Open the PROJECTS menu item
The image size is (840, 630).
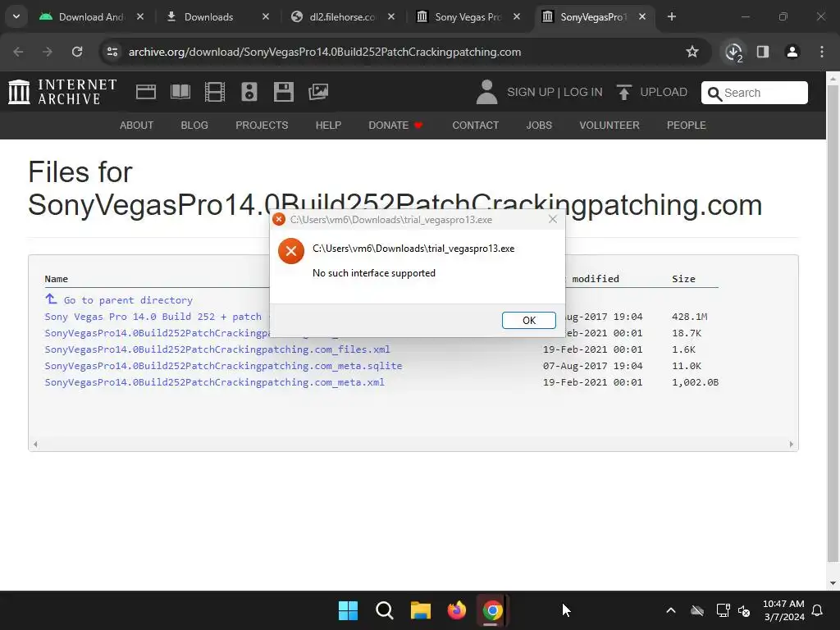click(262, 126)
